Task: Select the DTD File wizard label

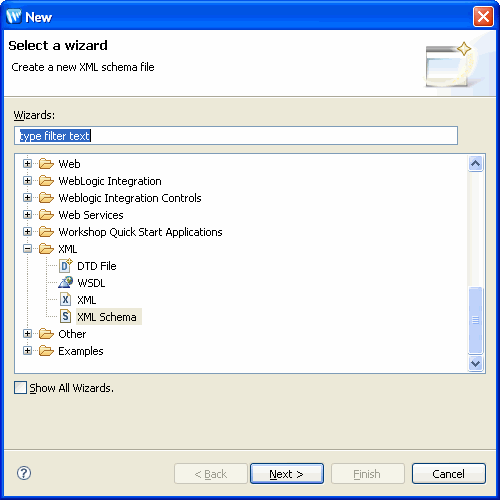Action: (97, 266)
